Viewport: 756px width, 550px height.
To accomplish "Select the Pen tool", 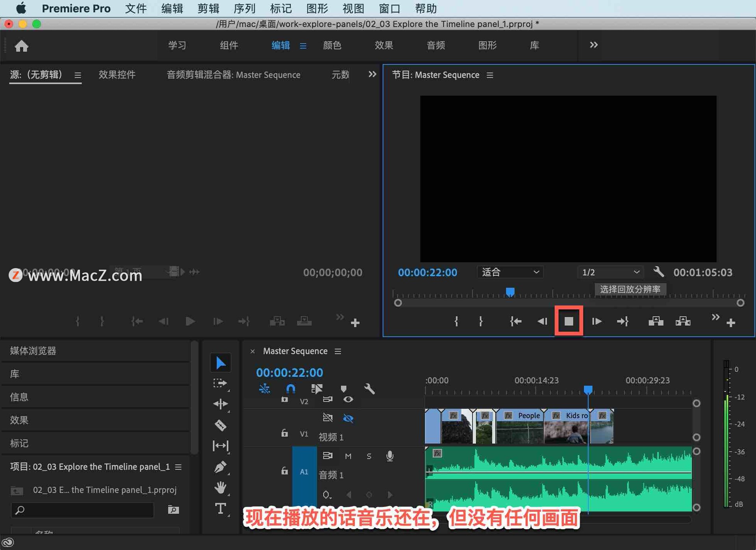I will (220, 467).
